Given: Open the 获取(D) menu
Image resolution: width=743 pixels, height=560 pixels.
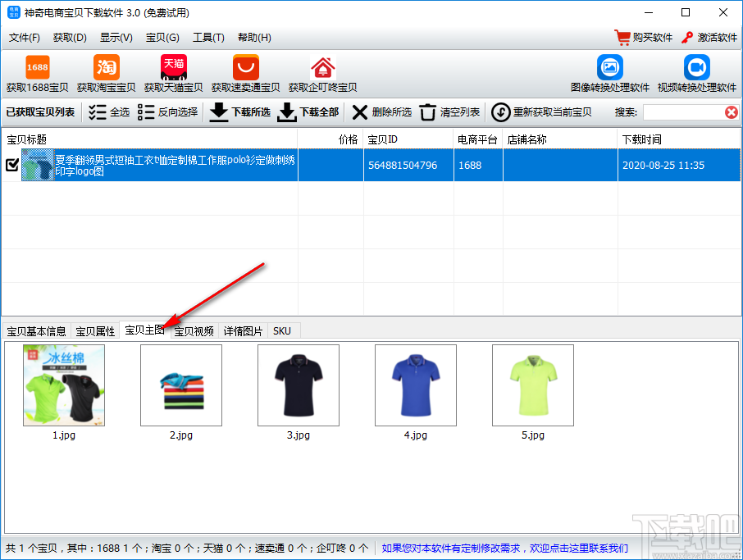Looking at the screenshot, I should (70, 38).
